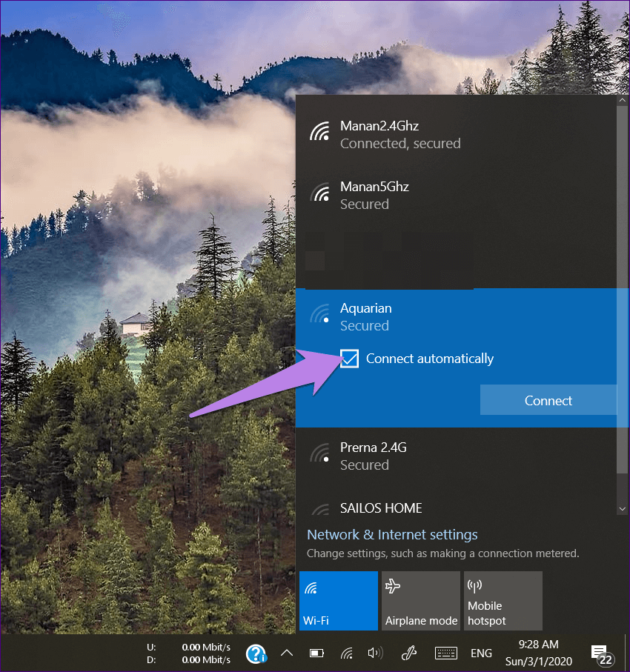Toggle the Airplane mode tile
The height and width of the screenshot is (672, 630).
click(x=421, y=600)
